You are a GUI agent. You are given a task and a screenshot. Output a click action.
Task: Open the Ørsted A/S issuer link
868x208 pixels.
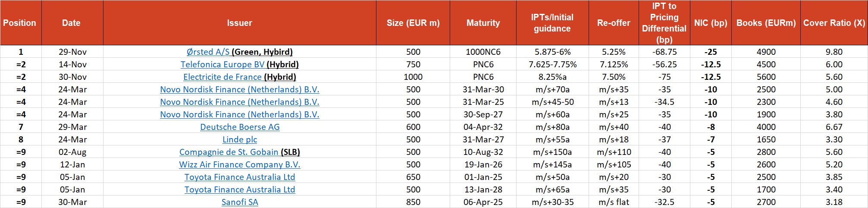[208, 52]
